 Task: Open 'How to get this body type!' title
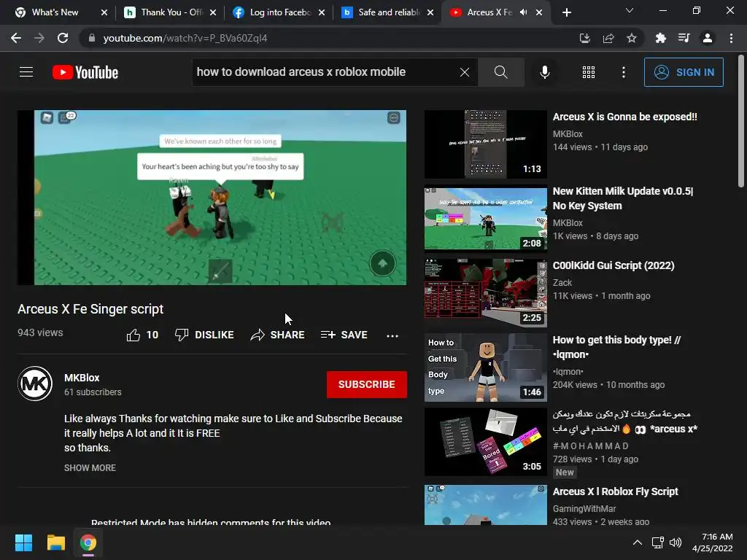pos(616,346)
